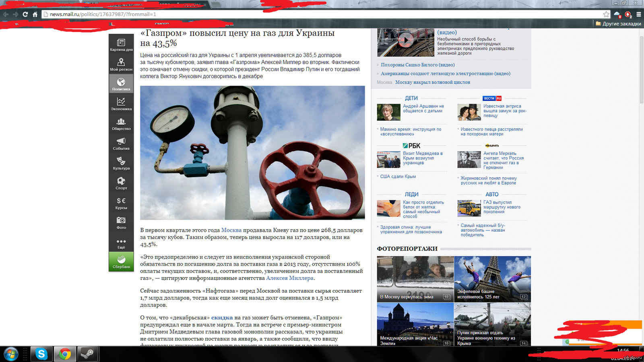Open Skype from the taskbar
The height and width of the screenshot is (362, 644).
point(41,354)
